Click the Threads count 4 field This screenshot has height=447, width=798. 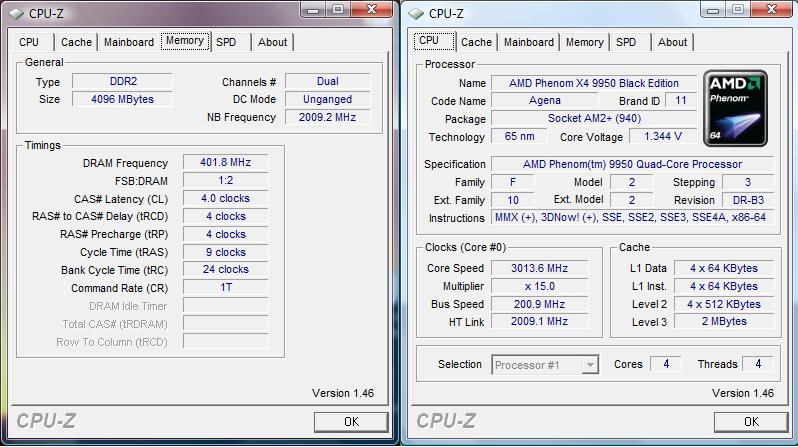click(758, 364)
